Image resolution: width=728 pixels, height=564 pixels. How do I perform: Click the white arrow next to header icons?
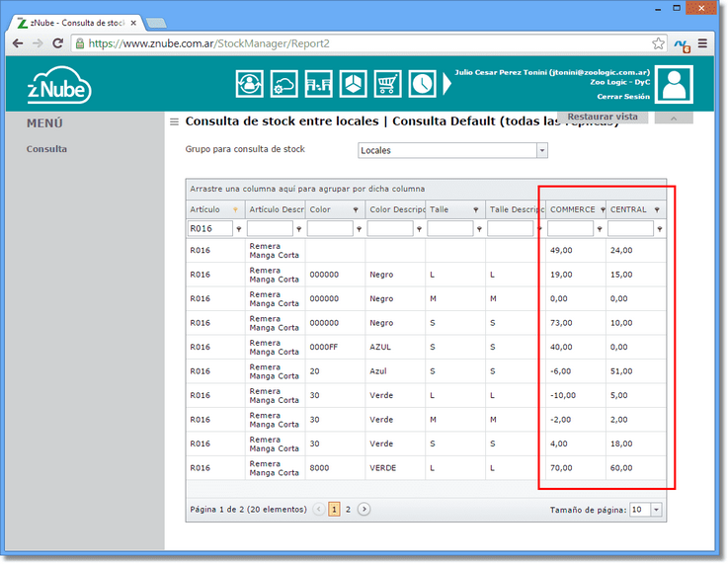click(446, 84)
